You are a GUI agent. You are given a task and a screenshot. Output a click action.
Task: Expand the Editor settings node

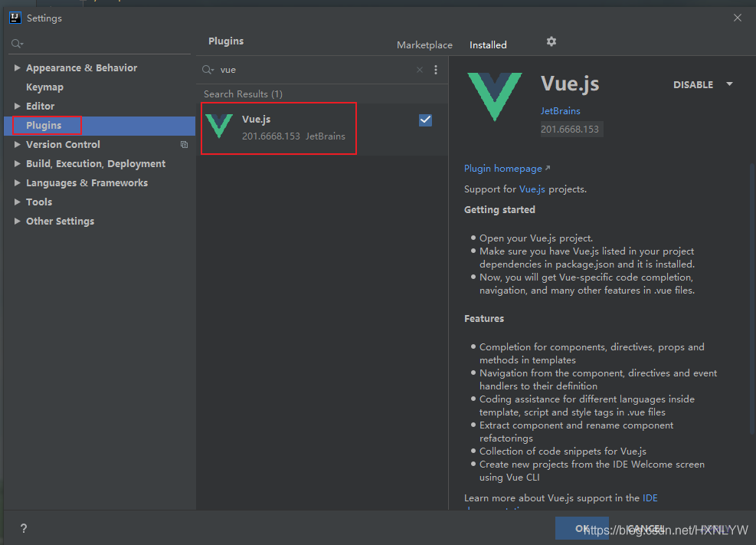point(18,106)
